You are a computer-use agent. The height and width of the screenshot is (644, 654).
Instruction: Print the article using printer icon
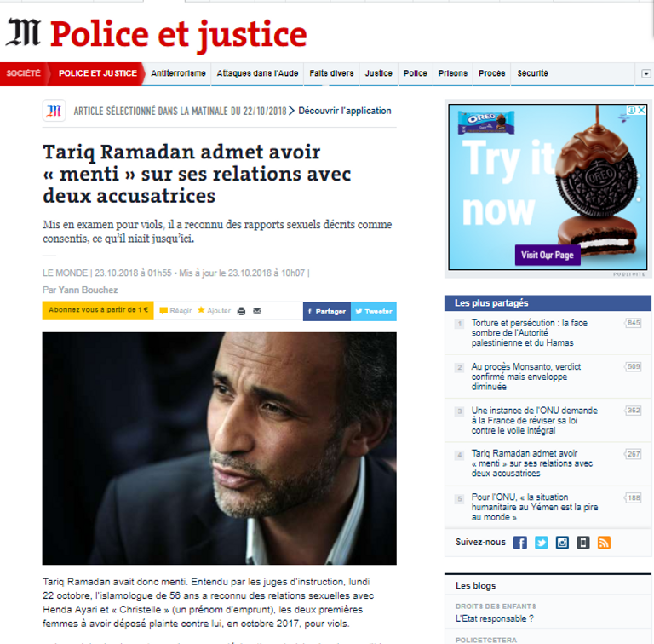tap(241, 311)
